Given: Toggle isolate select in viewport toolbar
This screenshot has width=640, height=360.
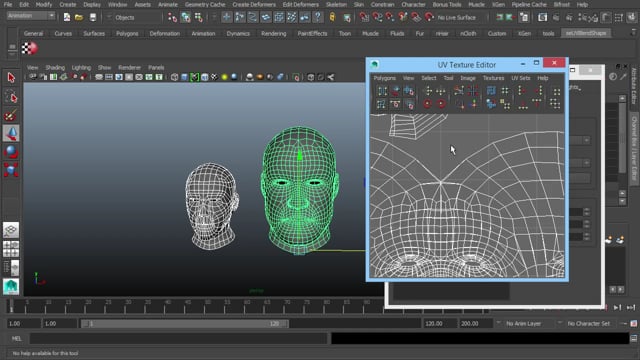Looking at the screenshot, I should point(296,77).
